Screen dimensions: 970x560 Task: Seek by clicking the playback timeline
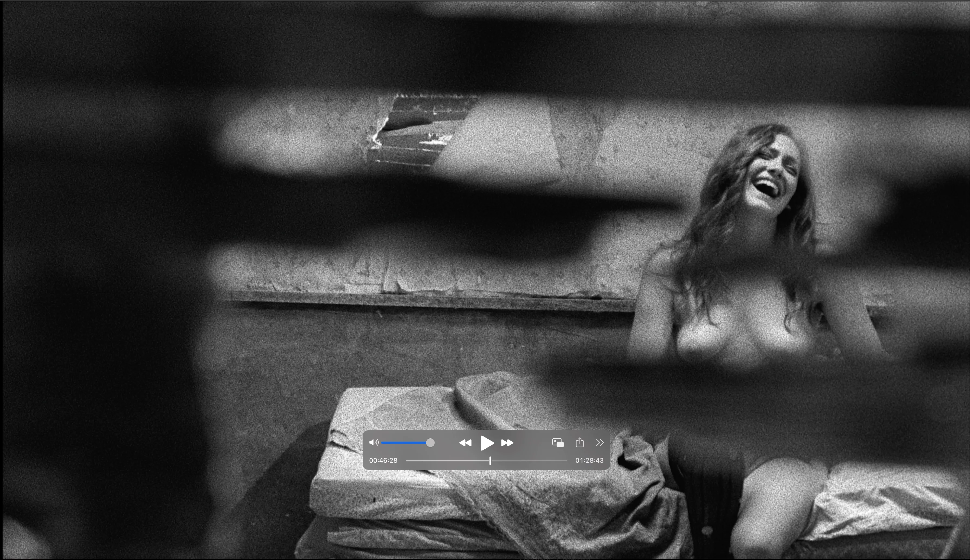(x=486, y=460)
